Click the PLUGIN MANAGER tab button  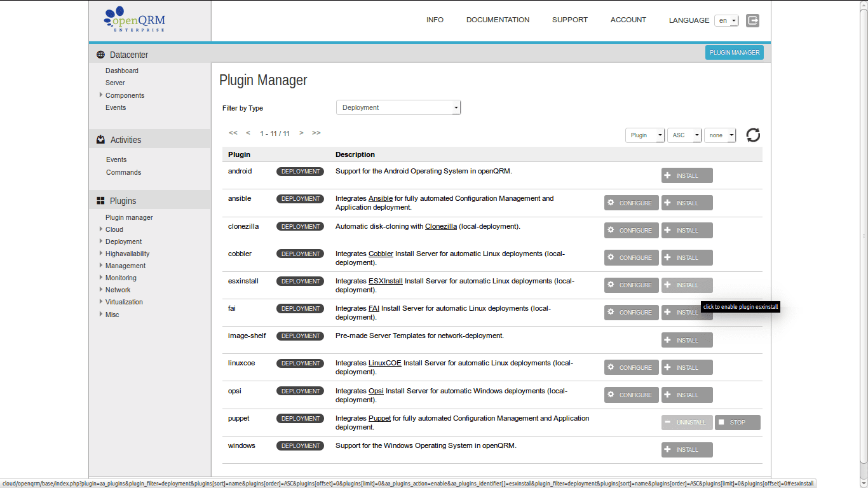tap(735, 53)
